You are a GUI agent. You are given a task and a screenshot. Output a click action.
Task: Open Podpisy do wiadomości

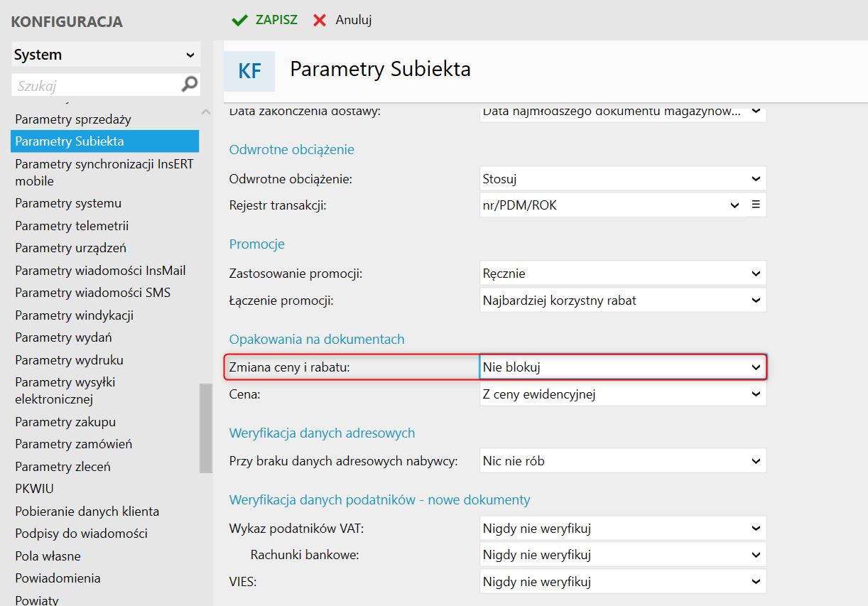point(81,534)
